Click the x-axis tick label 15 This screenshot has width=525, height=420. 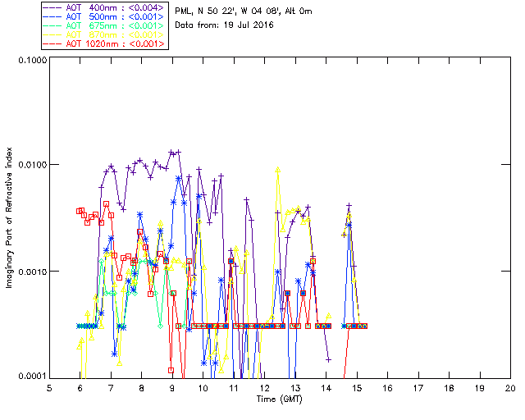coord(357,388)
